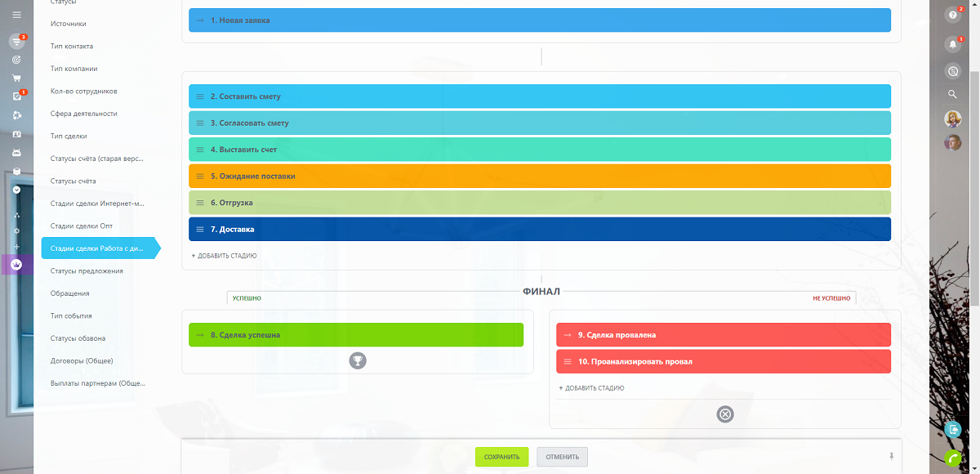Viewport: 980px width, 474px height.
Task: Open the man avatar chat
Action: (952, 143)
